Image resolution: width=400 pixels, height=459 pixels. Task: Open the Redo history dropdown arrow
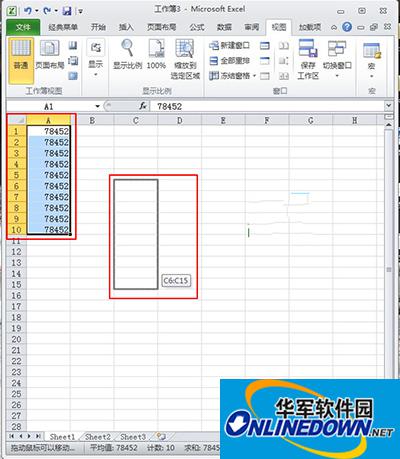click(56, 11)
